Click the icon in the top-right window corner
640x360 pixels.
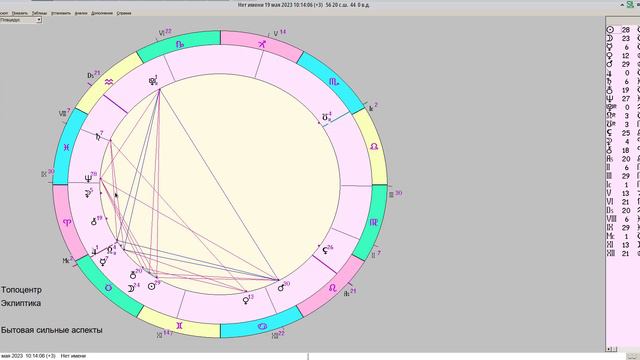point(631,4)
